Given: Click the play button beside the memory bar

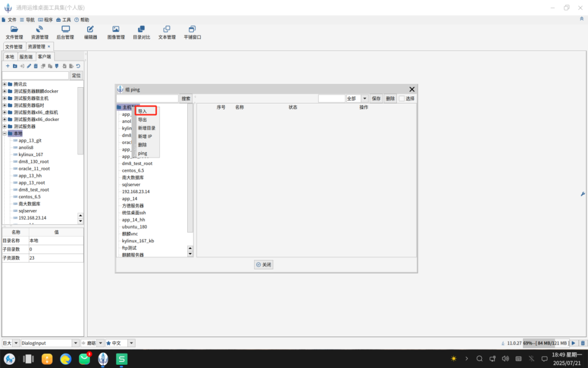Looking at the screenshot, I should point(573,343).
